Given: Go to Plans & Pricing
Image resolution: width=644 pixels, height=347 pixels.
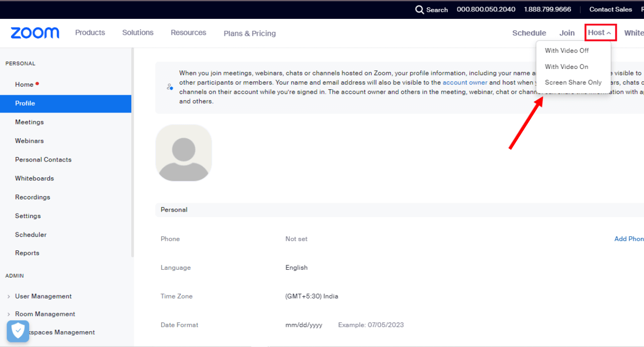Looking at the screenshot, I should (x=250, y=33).
